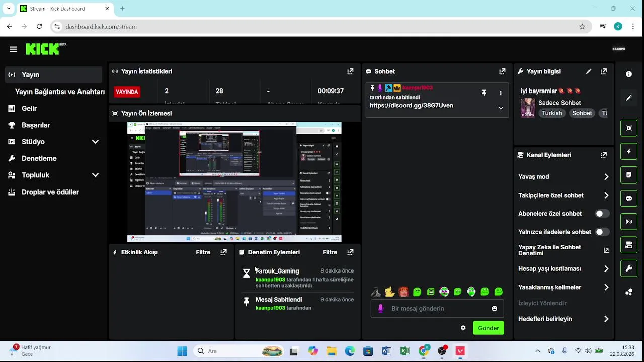The width and height of the screenshot is (644, 362).
Task: Unpin the pinned chat message via pin icon
Action: point(484,93)
